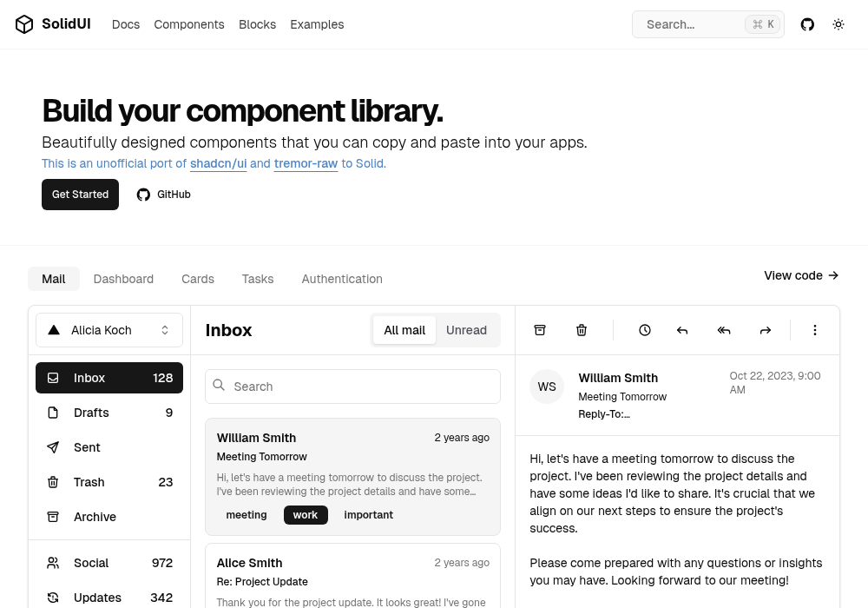This screenshot has height=608, width=868.
Task: Open Trash folder with 23 items
Action: pos(109,482)
